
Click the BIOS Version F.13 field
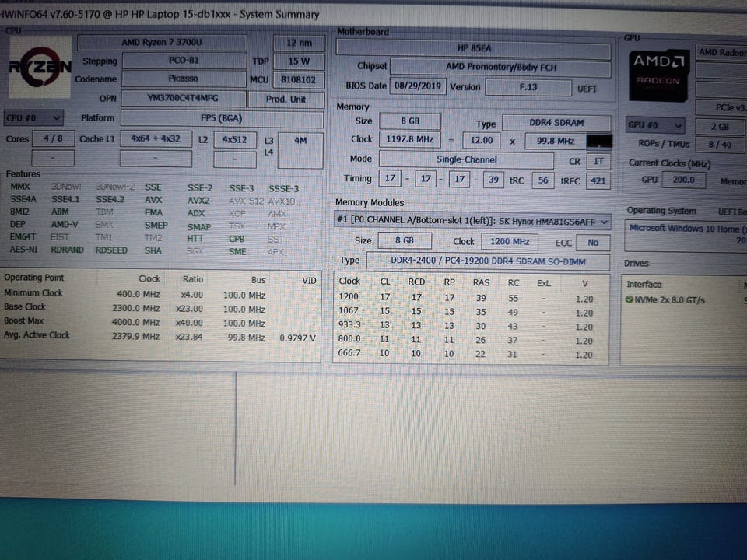[528, 88]
